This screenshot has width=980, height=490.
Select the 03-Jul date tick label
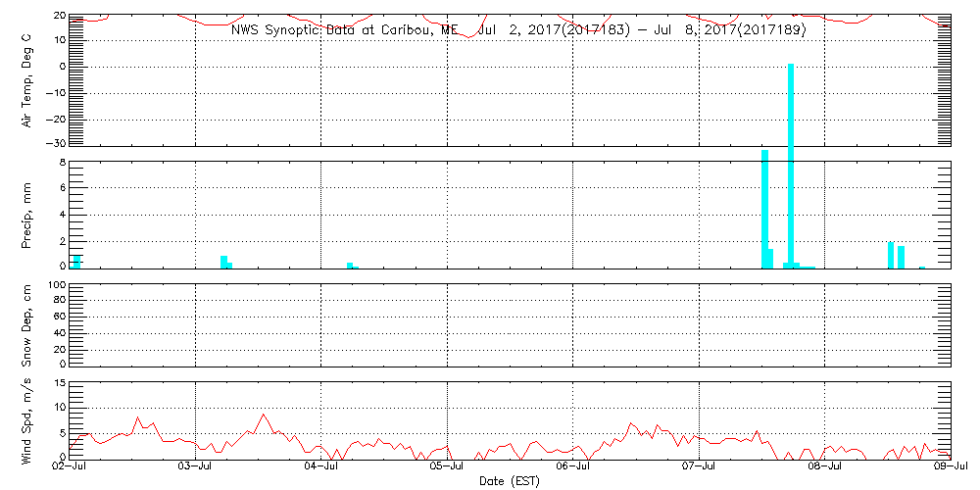coord(196,468)
